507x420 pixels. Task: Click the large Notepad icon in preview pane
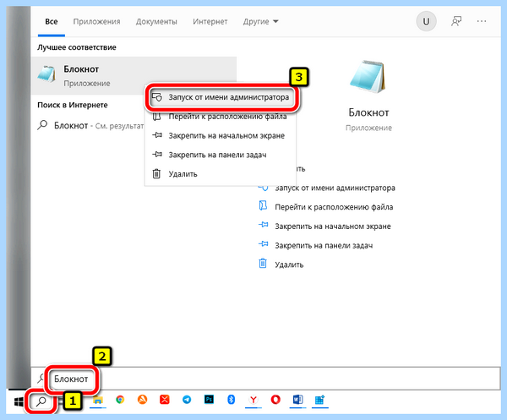click(368, 76)
